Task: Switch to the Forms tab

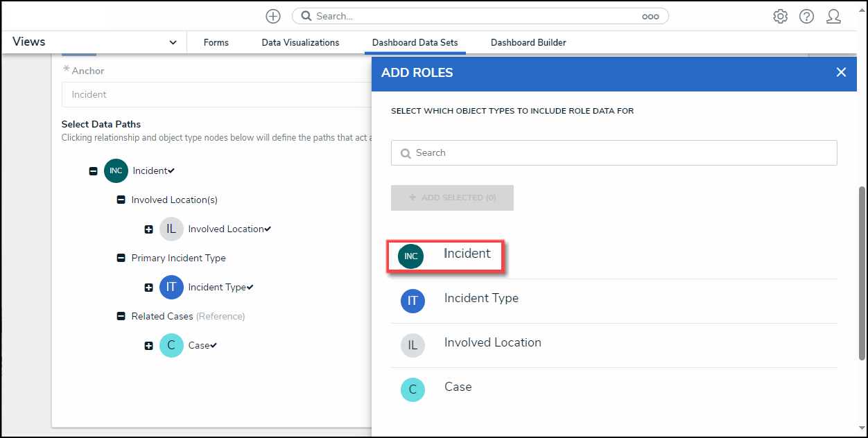Action: click(216, 43)
